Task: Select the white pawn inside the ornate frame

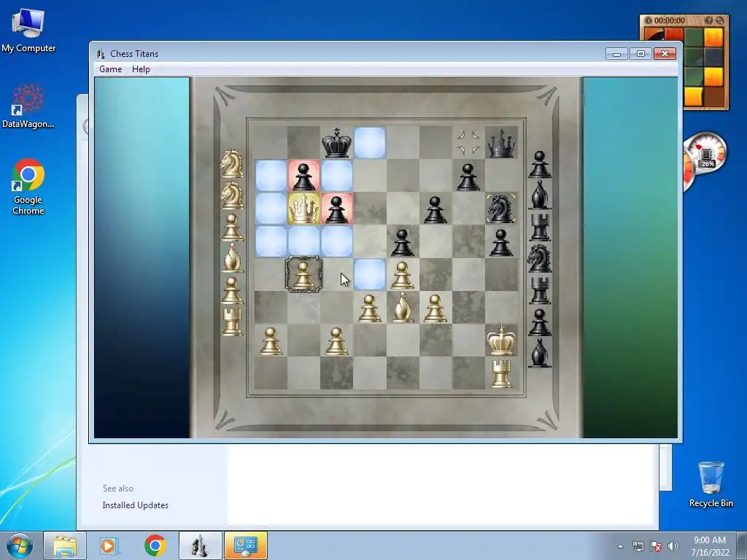Action: pos(303,274)
